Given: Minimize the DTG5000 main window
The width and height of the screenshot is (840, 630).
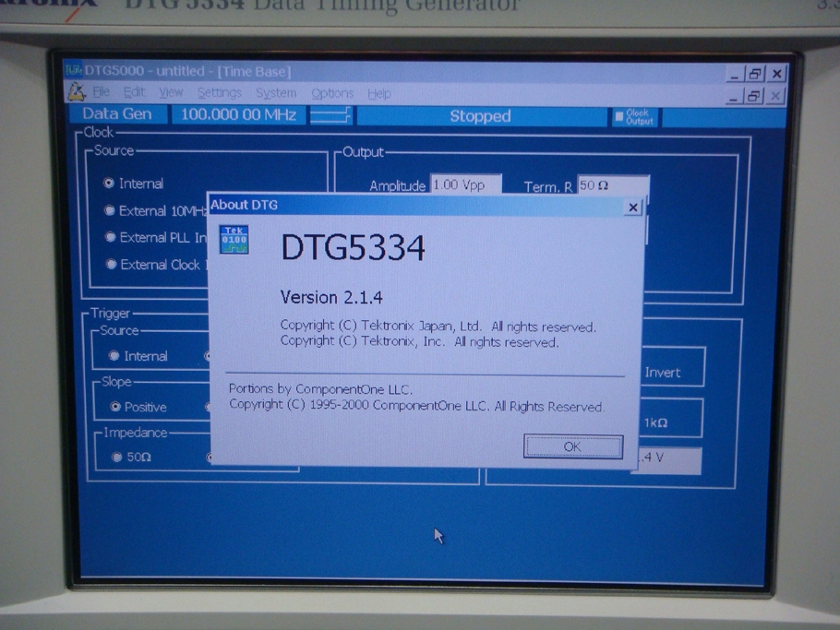Looking at the screenshot, I should coord(734,74).
